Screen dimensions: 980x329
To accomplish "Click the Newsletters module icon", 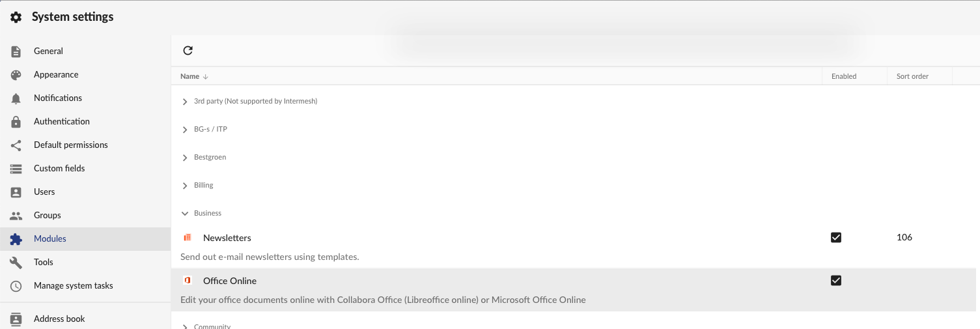I will tap(188, 238).
